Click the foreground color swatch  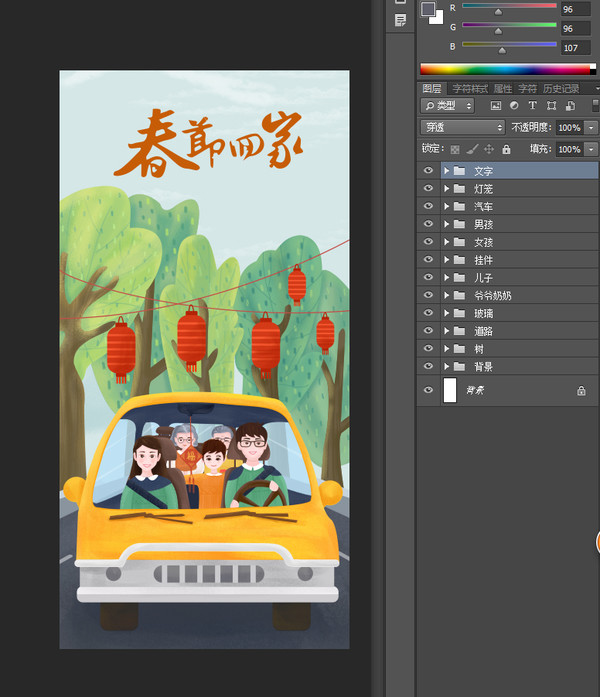(x=428, y=9)
